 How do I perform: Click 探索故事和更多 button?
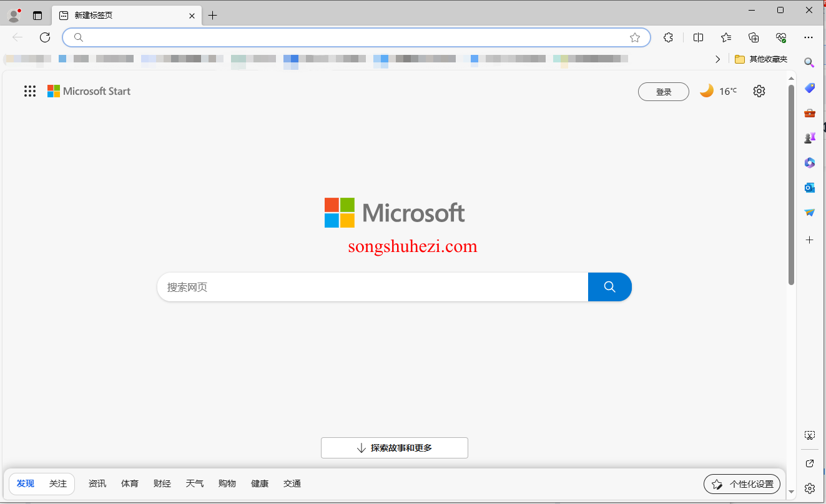[395, 448]
